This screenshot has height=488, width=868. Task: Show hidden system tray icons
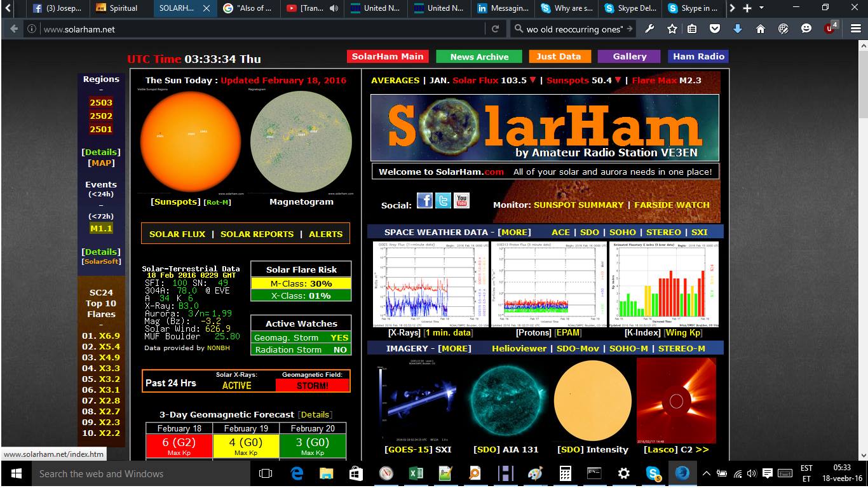pyautogui.click(x=706, y=473)
